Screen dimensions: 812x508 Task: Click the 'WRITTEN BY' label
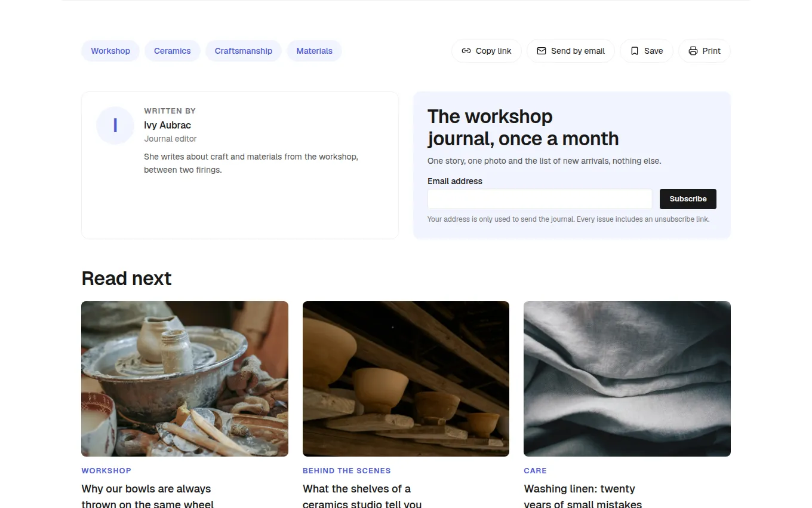pyautogui.click(x=170, y=111)
